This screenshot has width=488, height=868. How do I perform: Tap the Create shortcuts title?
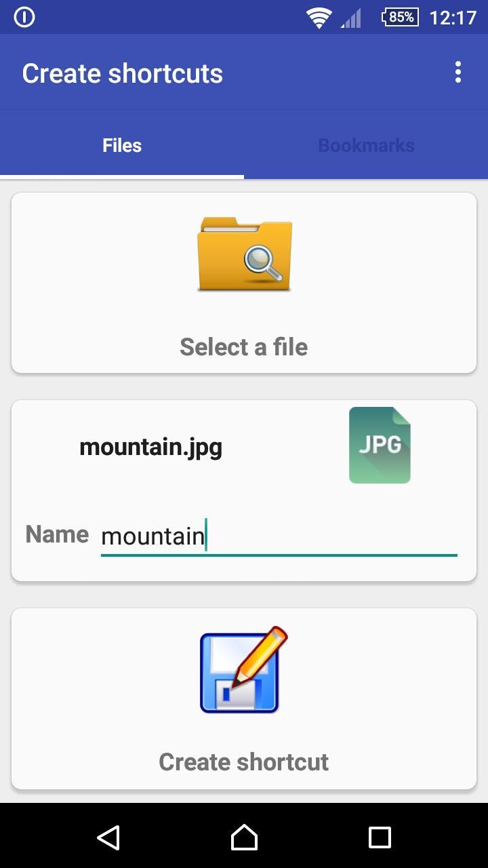pos(123,73)
